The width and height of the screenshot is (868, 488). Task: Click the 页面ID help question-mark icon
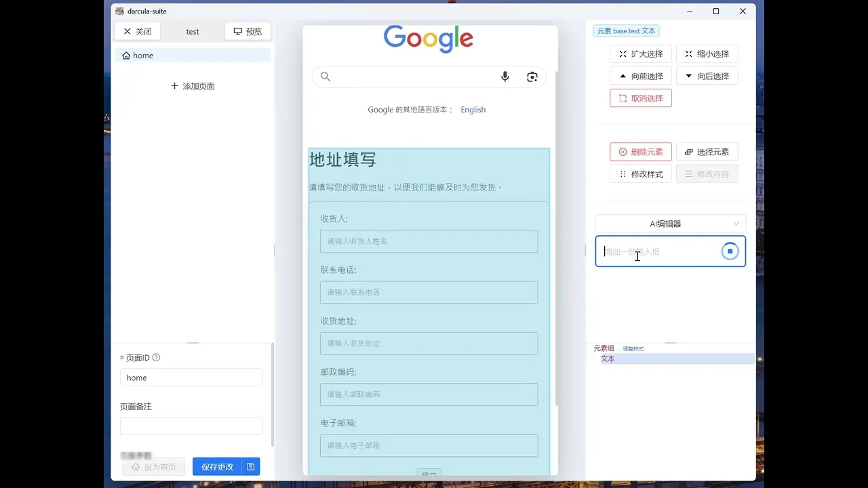click(156, 357)
